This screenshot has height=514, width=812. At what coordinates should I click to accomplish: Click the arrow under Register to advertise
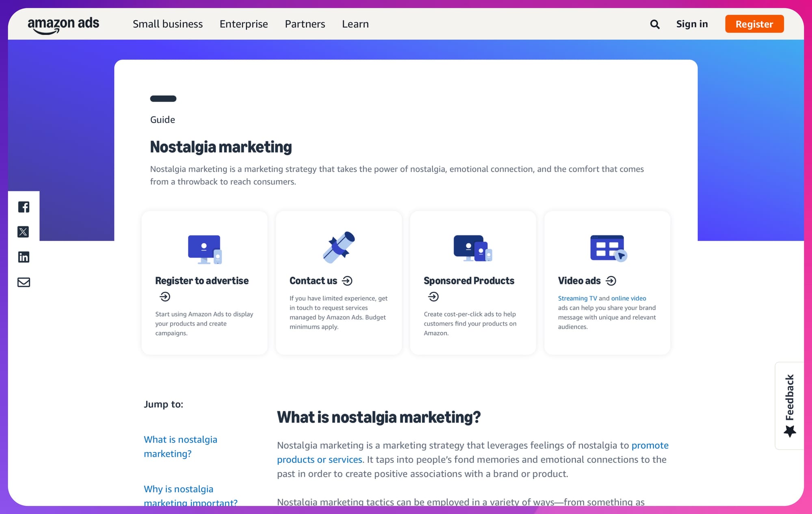pyautogui.click(x=165, y=297)
